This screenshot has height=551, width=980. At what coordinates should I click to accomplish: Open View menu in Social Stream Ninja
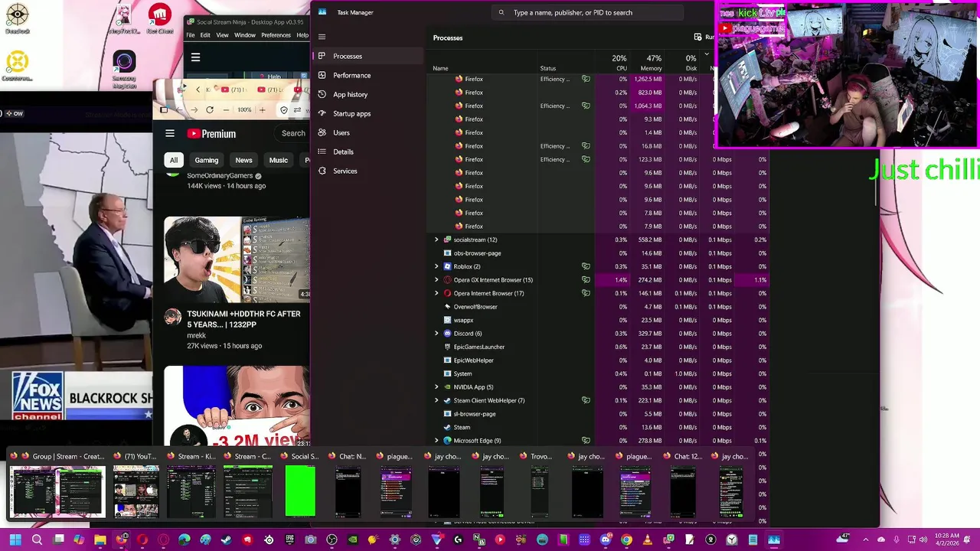click(x=222, y=35)
